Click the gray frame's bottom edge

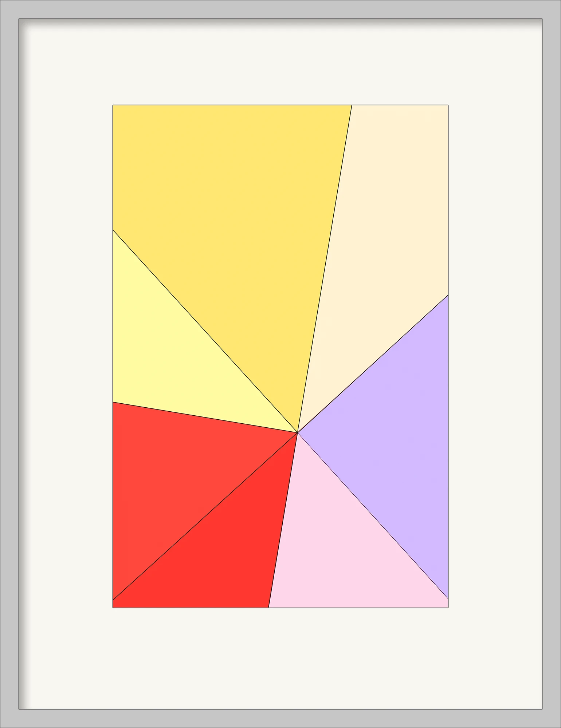[x=280, y=719]
